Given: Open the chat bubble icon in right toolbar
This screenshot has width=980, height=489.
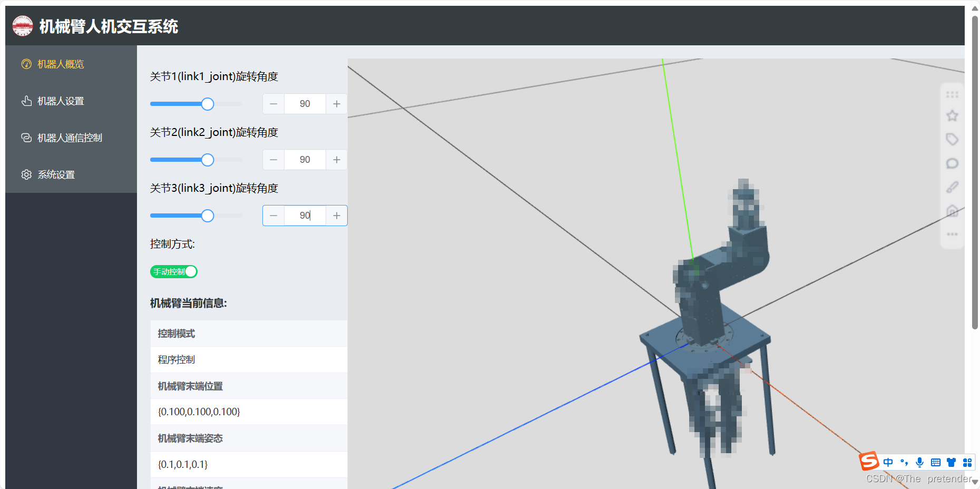Looking at the screenshot, I should coord(952,163).
